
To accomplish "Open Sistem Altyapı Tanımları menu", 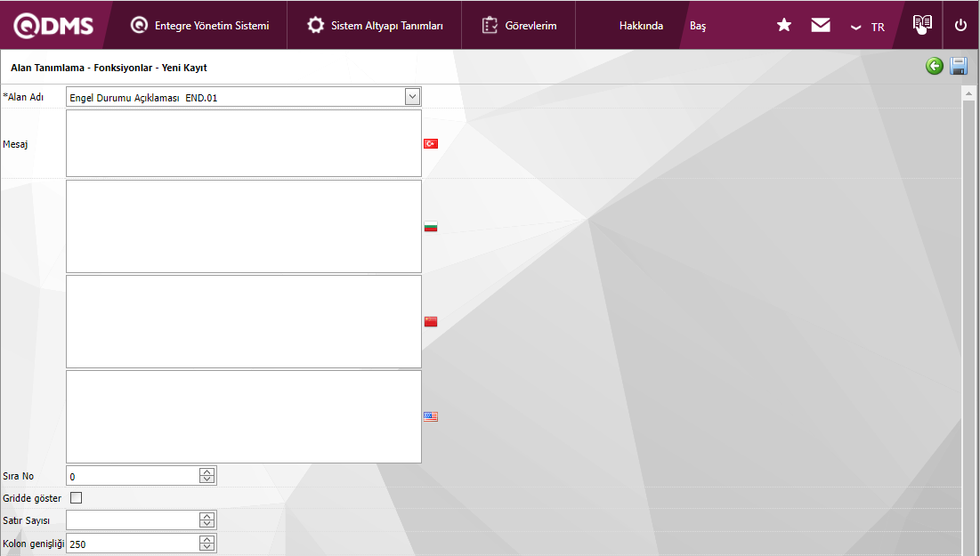I will 375,26.
